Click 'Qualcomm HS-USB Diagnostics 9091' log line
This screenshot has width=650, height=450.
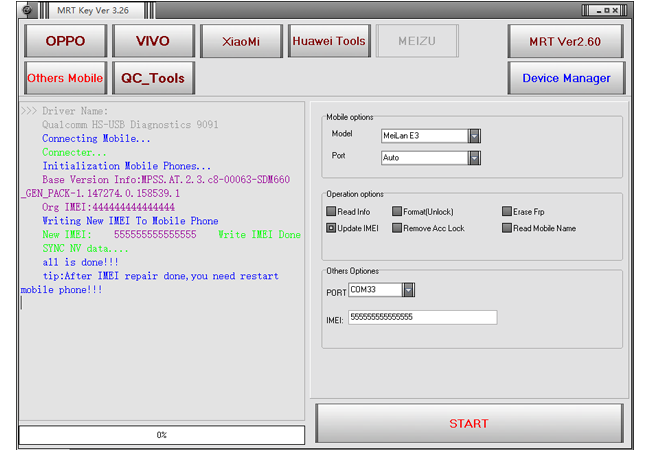[x=130, y=125]
